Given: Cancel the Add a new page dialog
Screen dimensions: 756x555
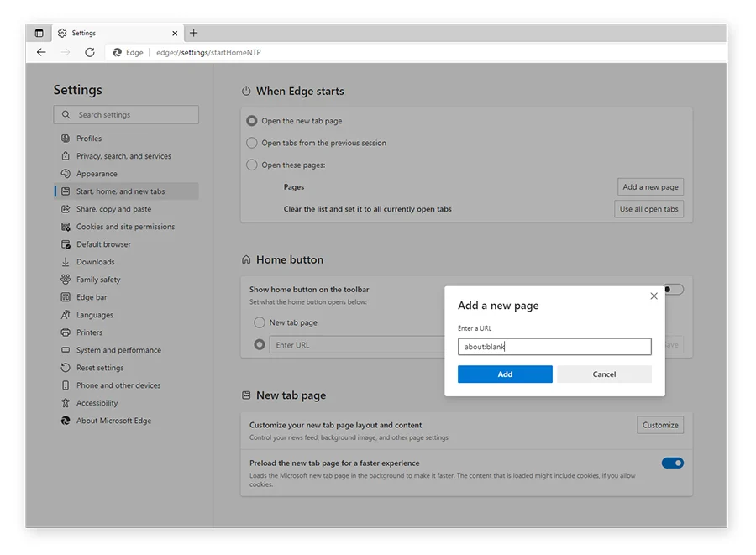Looking at the screenshot, I should [x=604, y=374].
